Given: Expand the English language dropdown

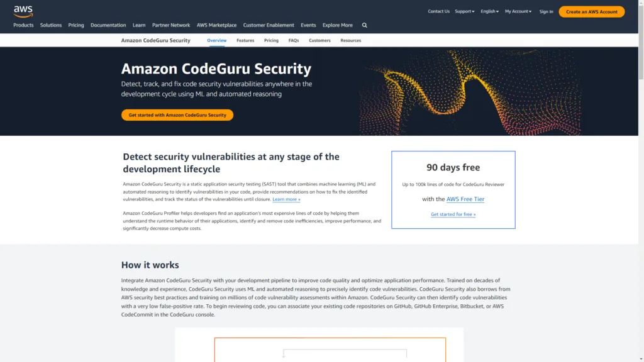Looking at the screenshot, I should click(489, 11).
